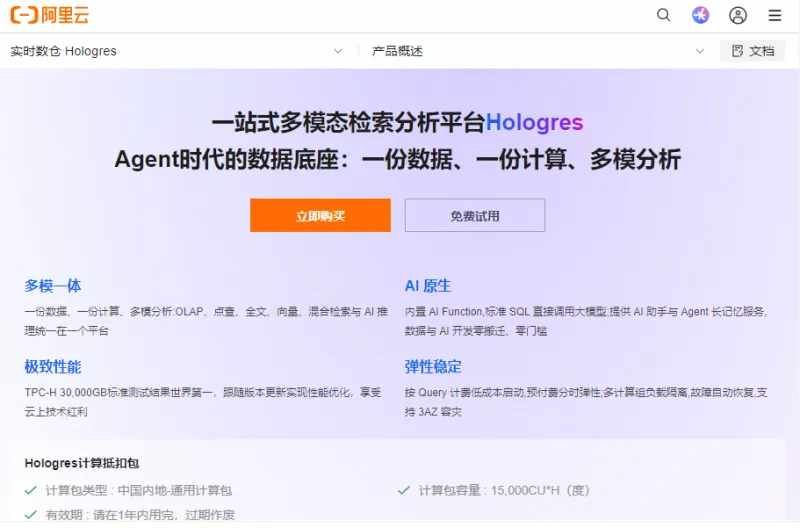Select the 多模一体 heading
800x528 pixels.
point(53,286)
